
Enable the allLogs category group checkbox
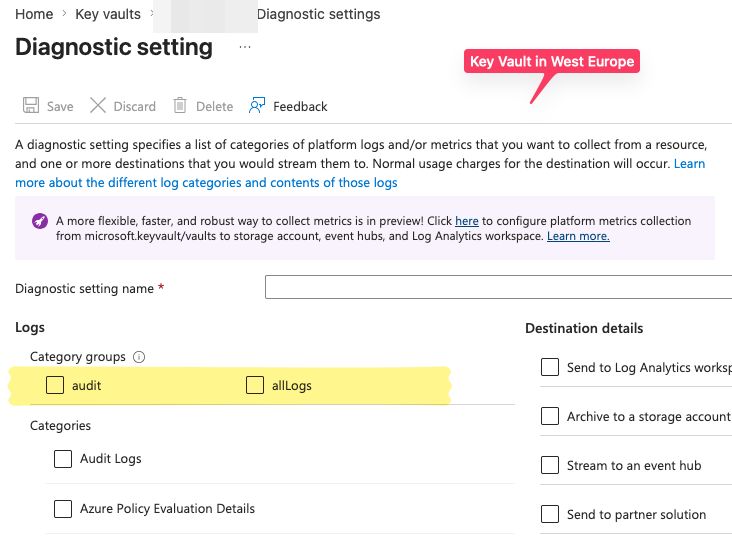click(255, 385)
